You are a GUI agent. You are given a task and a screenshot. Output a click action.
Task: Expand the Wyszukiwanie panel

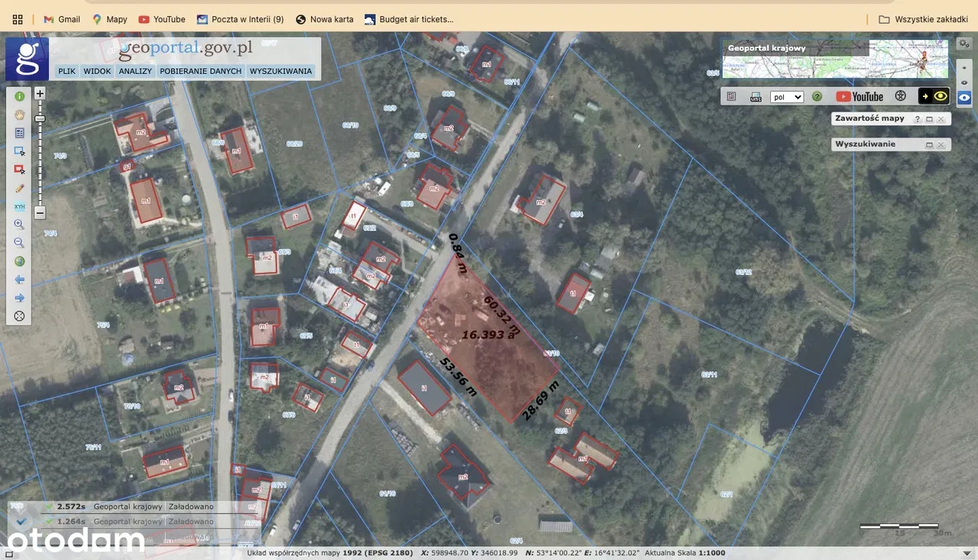[x=929, y=144]
